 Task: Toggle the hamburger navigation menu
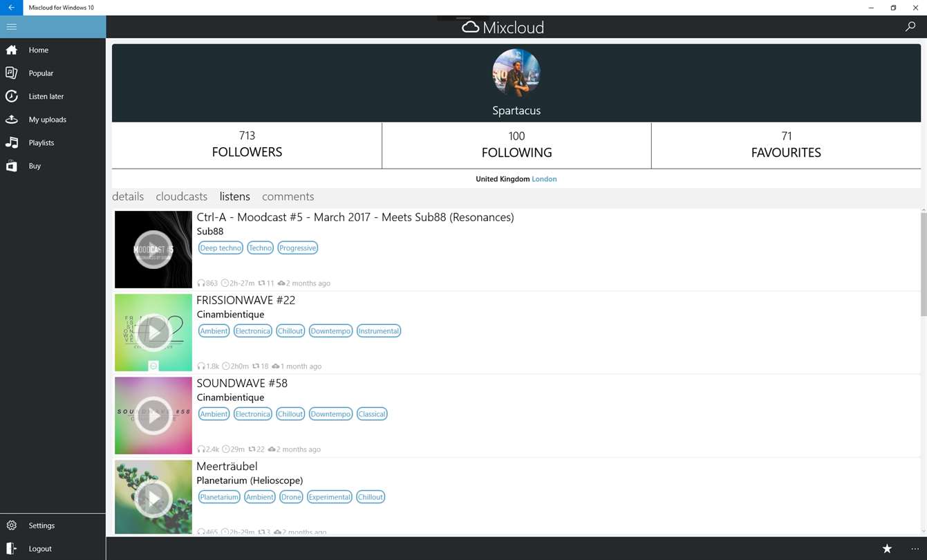point(11,27)
